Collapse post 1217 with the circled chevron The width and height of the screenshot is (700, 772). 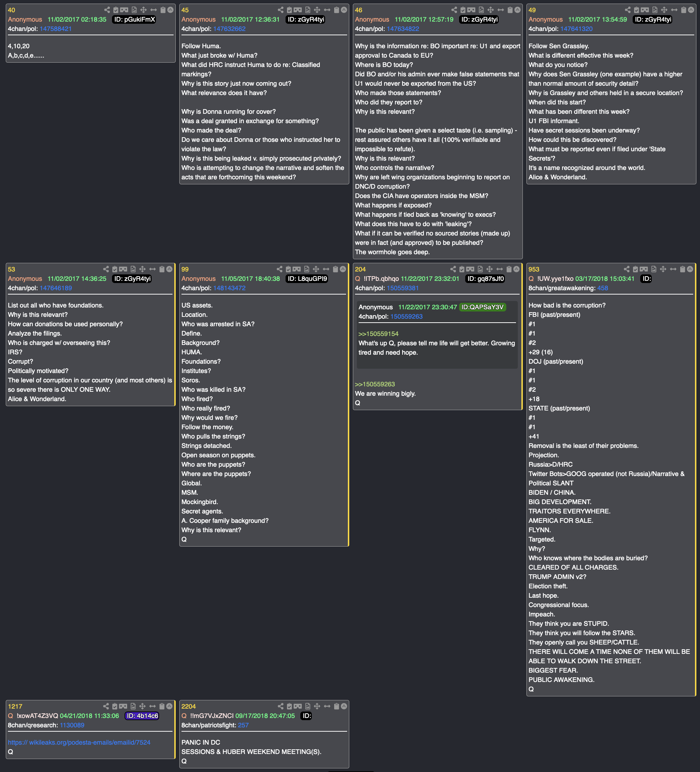click(x=169, y=706)
